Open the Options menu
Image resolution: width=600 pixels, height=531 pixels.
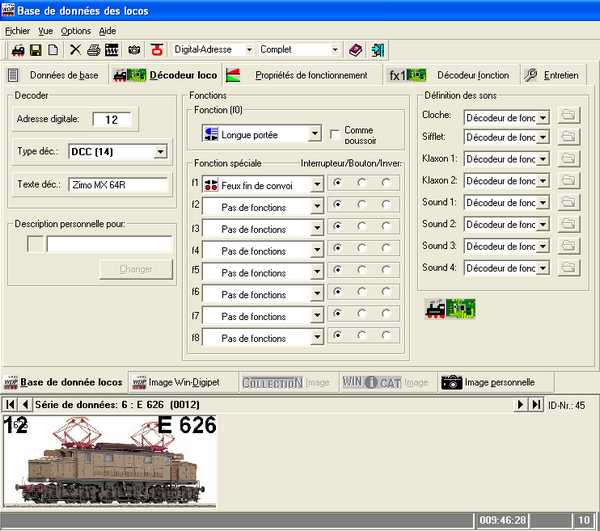tap(75, 31)
